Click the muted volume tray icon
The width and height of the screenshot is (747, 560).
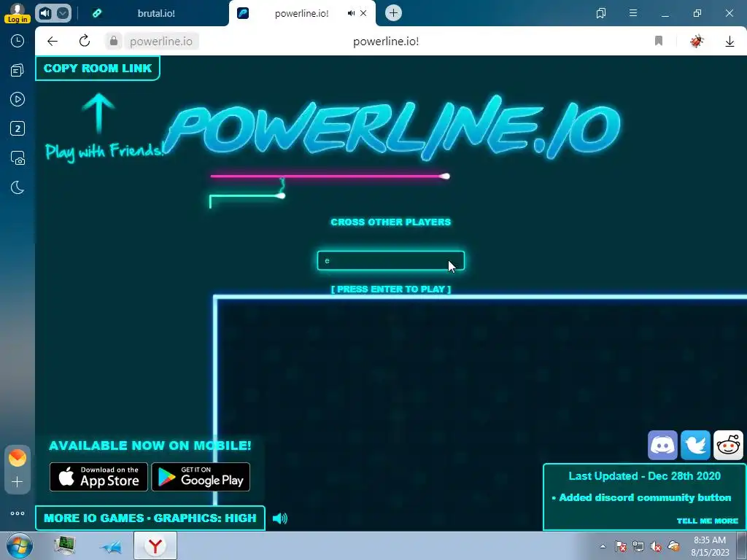(x=656, y=546)
